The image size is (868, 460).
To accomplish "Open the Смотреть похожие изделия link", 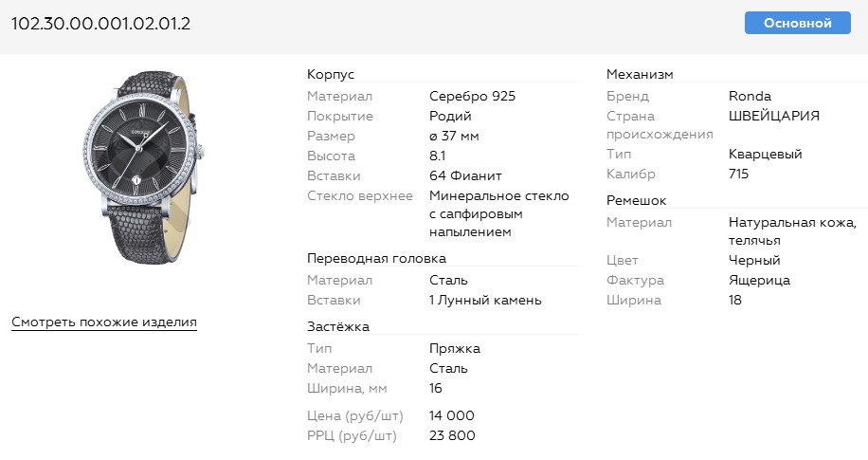I will (104, 322).
